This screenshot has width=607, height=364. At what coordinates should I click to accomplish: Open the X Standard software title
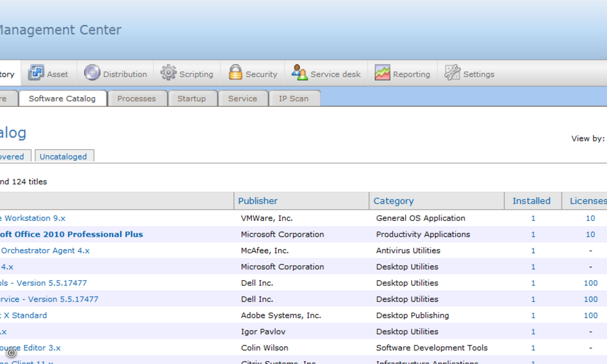tap(23, 315)
